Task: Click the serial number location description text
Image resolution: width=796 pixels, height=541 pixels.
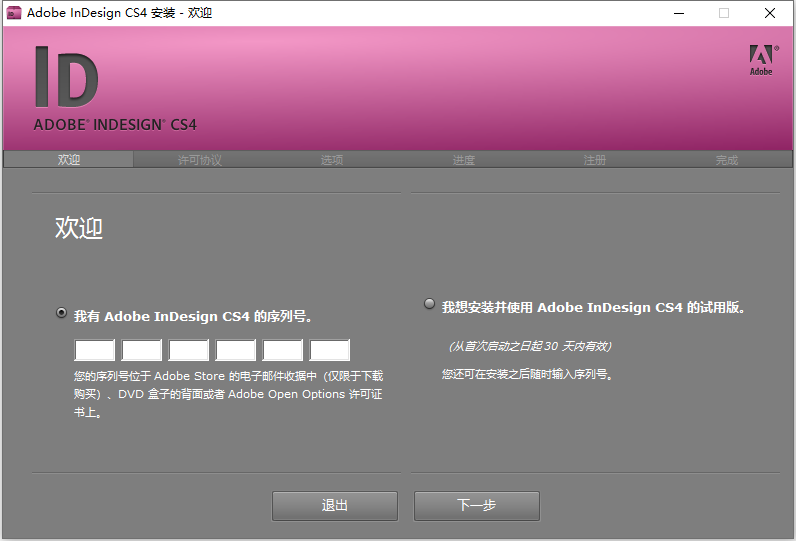Action: tap(228, 394)
